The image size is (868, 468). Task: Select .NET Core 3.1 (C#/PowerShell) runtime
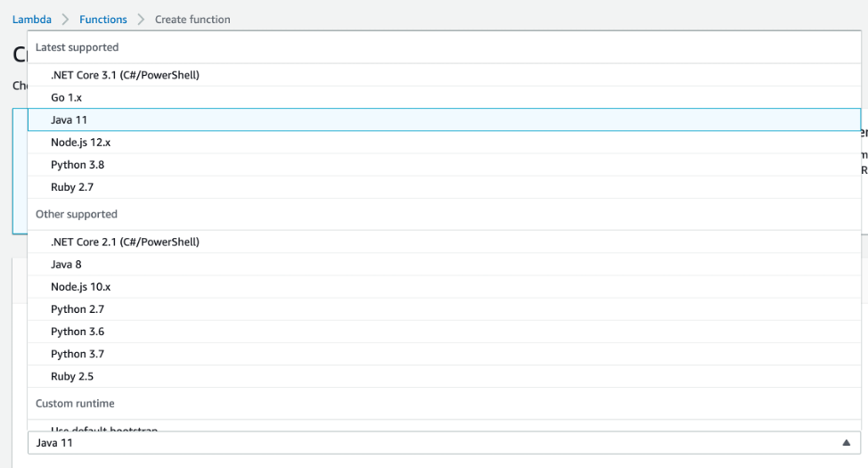(125, 75)
